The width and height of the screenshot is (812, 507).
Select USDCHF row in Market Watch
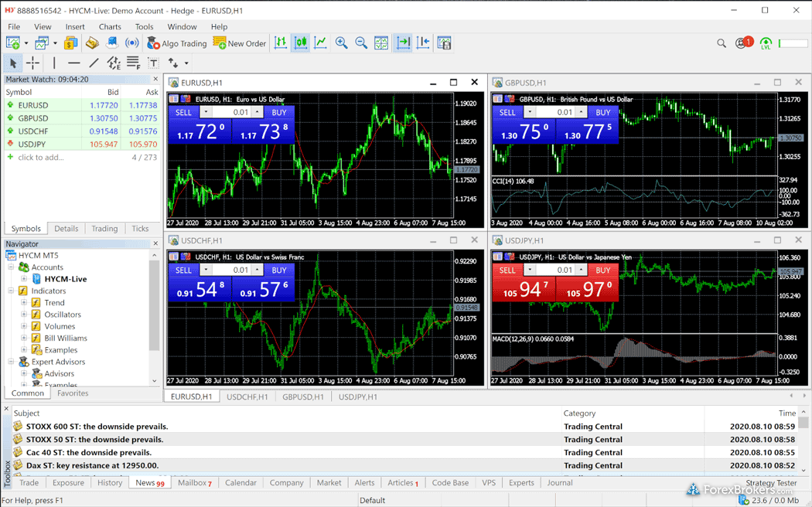82,131
